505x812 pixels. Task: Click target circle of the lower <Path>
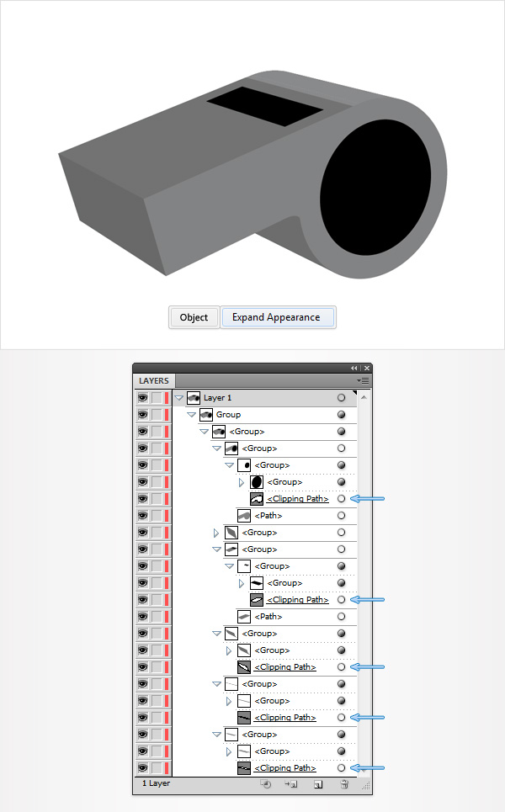pyautogui.click(x=341, y=617)
